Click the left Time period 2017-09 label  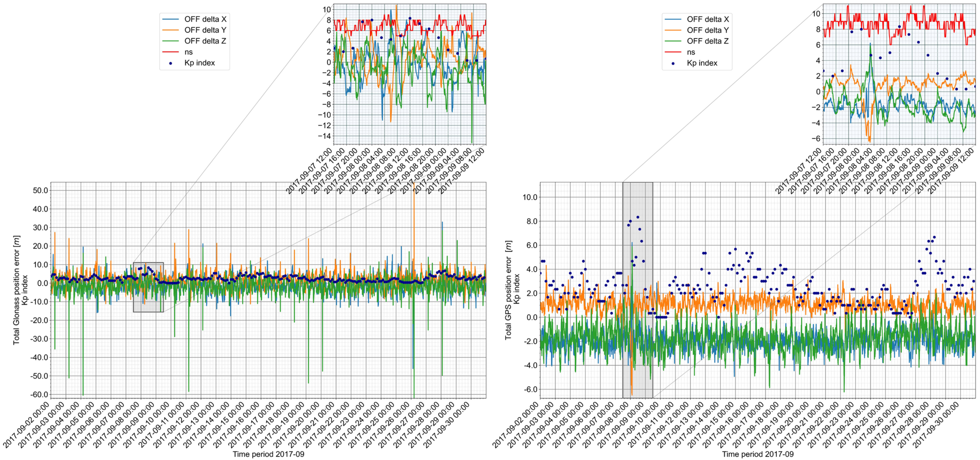[268, 454]
